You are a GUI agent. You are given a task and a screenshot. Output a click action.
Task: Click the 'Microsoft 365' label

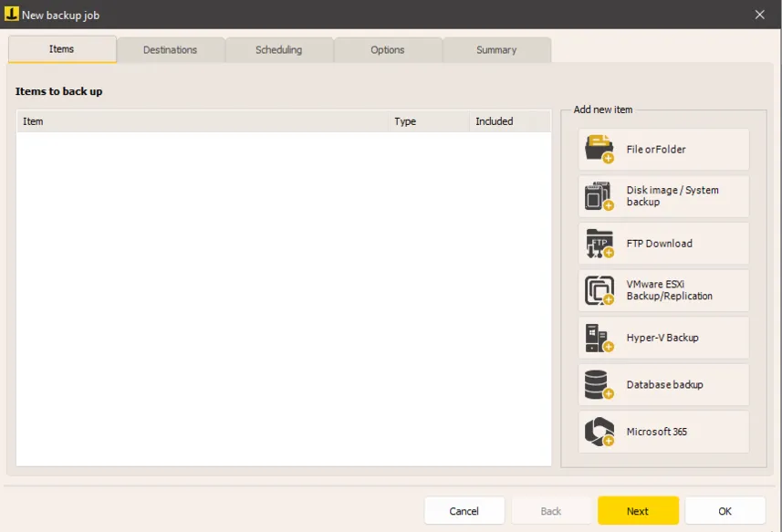click(x=656, y=432)
